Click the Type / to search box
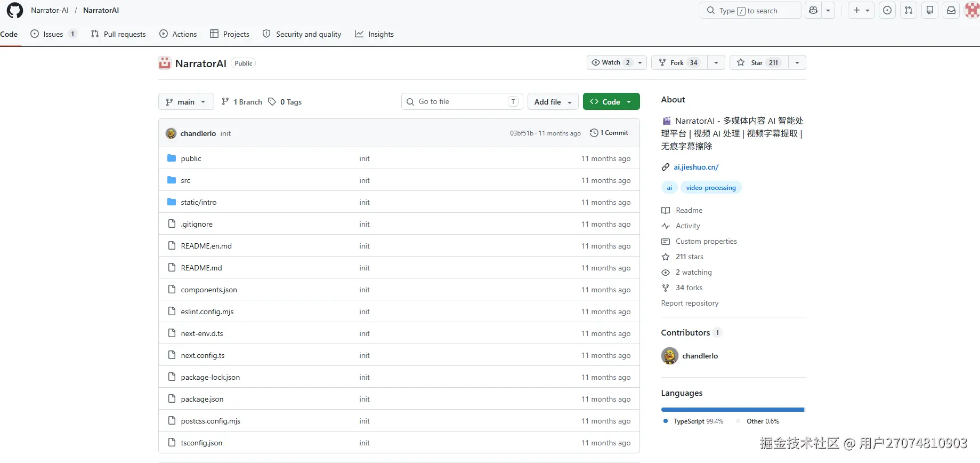The height and width of the screenshot is (463, 980). coord(750,10)
